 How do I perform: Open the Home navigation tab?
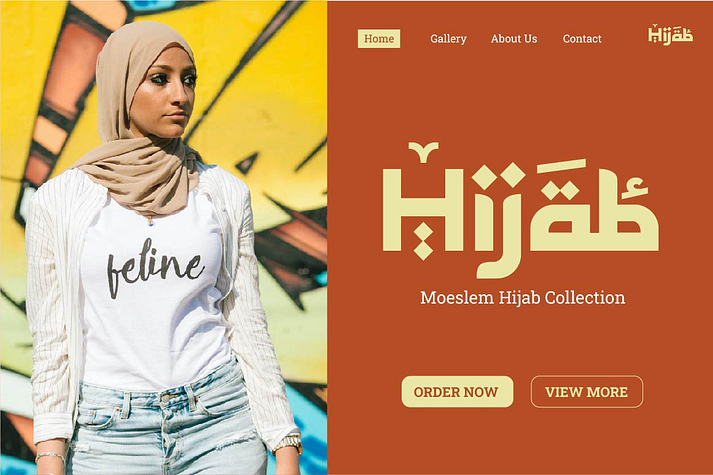pos(379,39)
